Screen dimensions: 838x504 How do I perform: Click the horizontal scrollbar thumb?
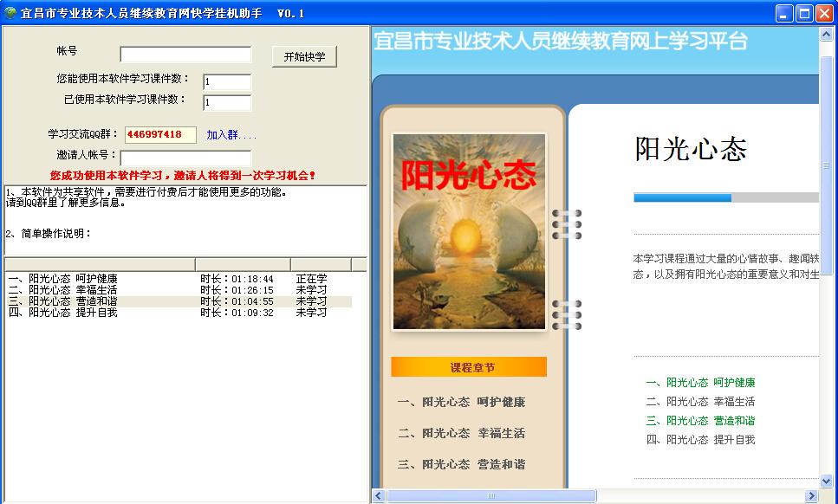tap(491, 496)
